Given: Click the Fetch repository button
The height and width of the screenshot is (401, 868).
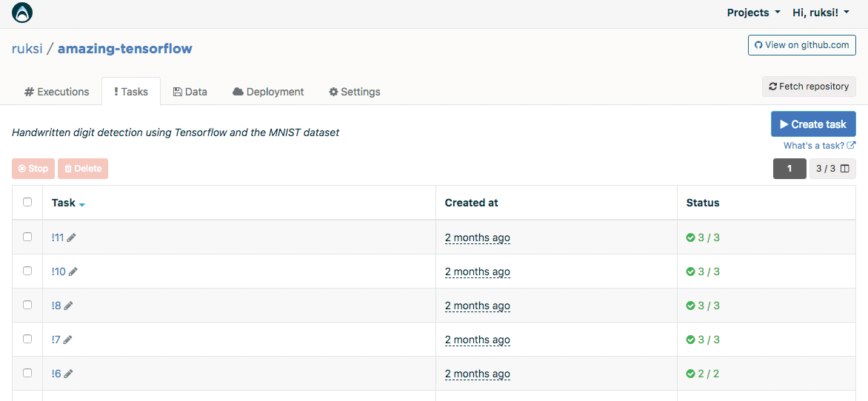Looking at the screenshot, I should click(809, 87).
